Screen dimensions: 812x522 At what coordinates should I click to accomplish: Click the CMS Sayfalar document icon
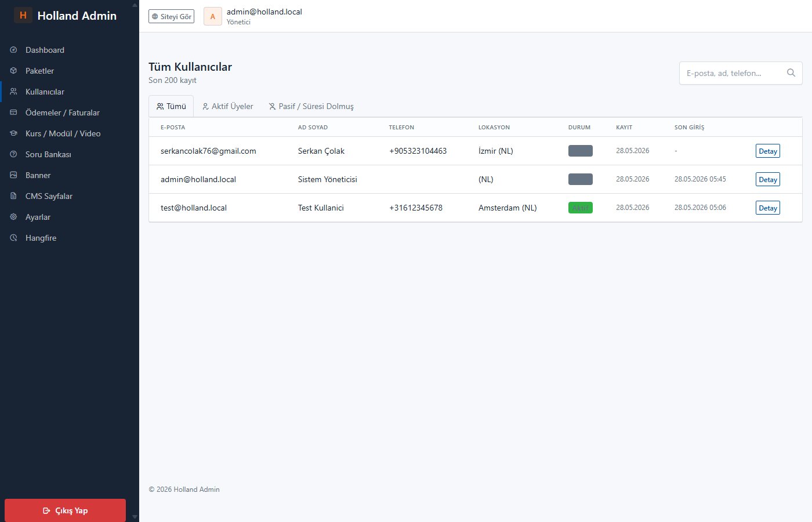(13, 196)
